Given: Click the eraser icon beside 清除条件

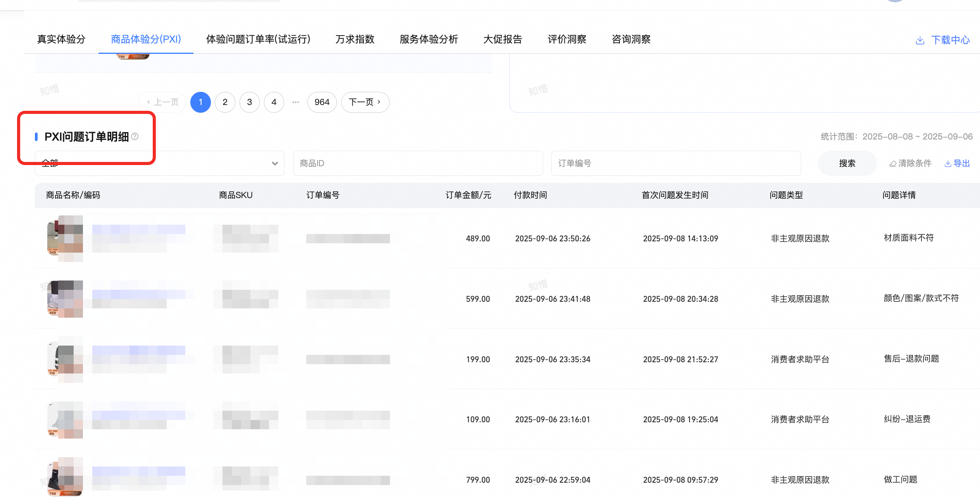Looking at the screenshot, I should coord(893,164).
